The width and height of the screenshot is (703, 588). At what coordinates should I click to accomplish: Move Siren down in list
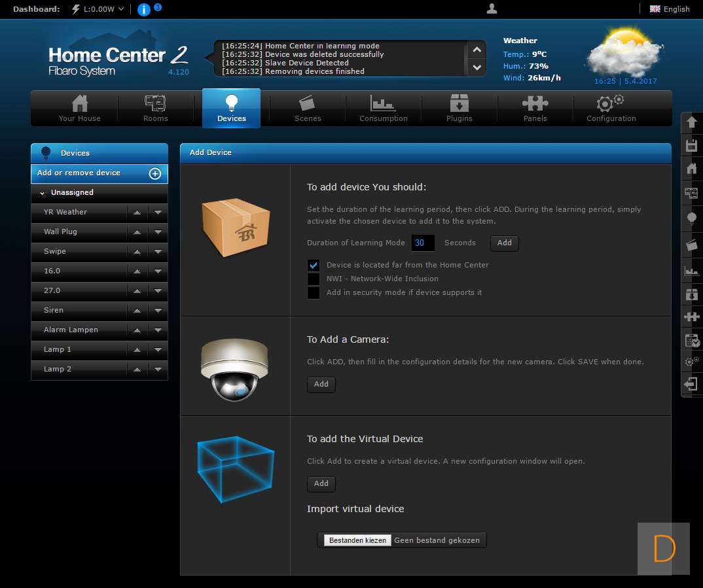(x=158, y=311)
